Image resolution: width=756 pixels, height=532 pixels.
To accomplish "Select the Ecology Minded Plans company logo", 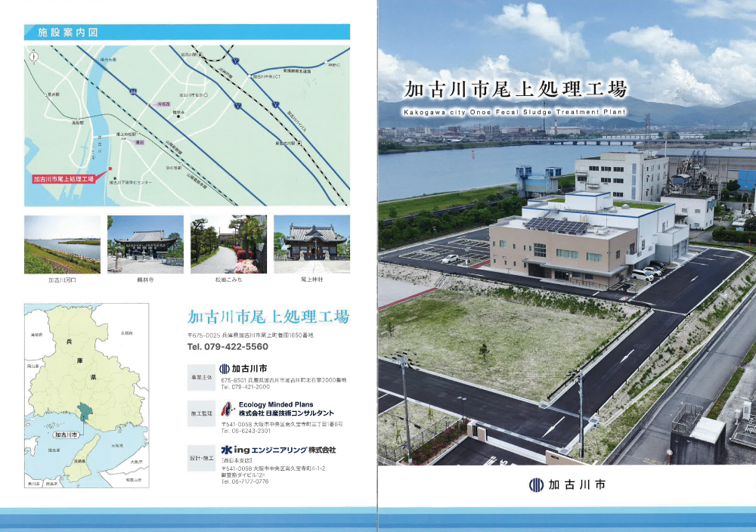I will click(x=226, y=410).
